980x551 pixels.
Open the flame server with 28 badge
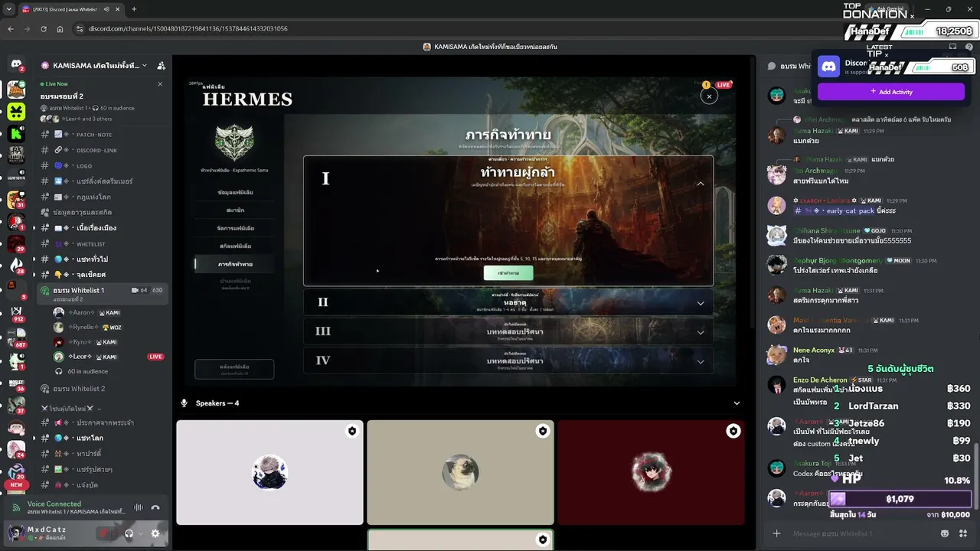pyautogui.click(x=16, y=267)
